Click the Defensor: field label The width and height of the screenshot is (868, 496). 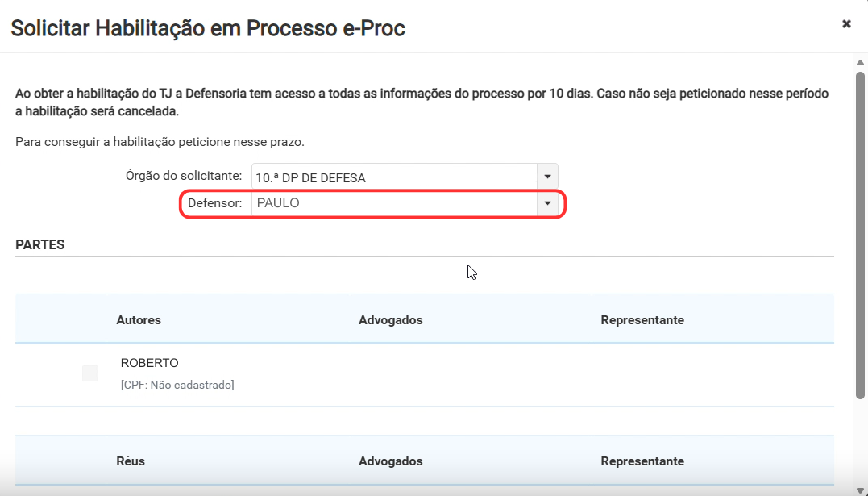pyautogui.click(x=215, y=203)
